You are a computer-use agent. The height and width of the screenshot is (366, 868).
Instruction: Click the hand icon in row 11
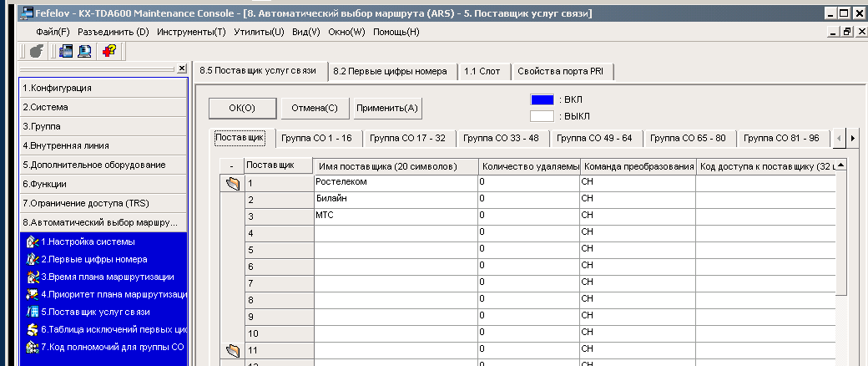[x=233, y=350]
